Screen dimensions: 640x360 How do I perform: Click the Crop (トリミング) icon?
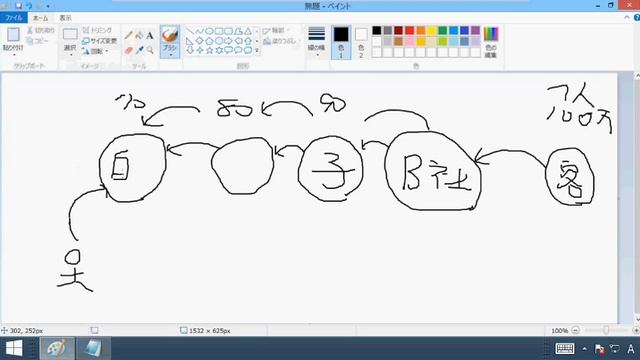86,30
